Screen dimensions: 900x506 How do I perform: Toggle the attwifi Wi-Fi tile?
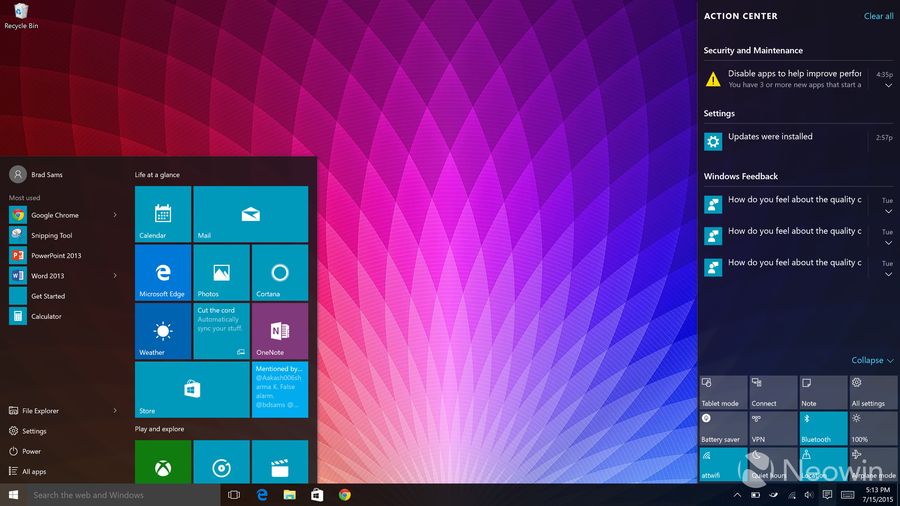coord(723,464)
